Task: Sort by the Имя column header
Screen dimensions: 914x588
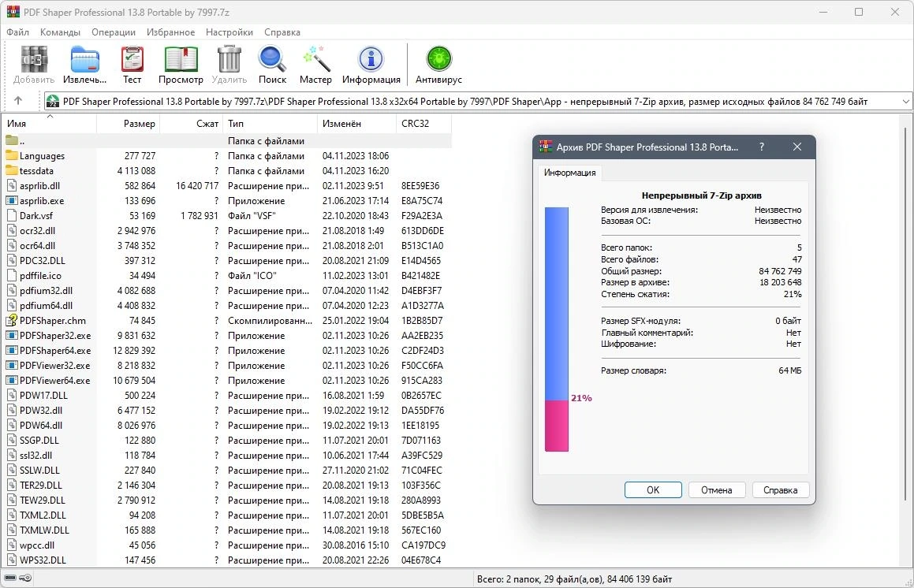Action: point(50,124)
